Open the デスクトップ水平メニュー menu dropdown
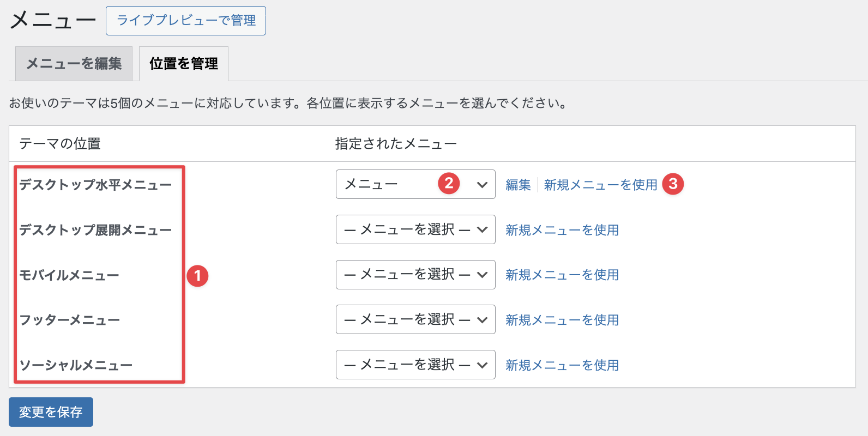The width and height of the screenshot is (868, 436). (415, 184)
